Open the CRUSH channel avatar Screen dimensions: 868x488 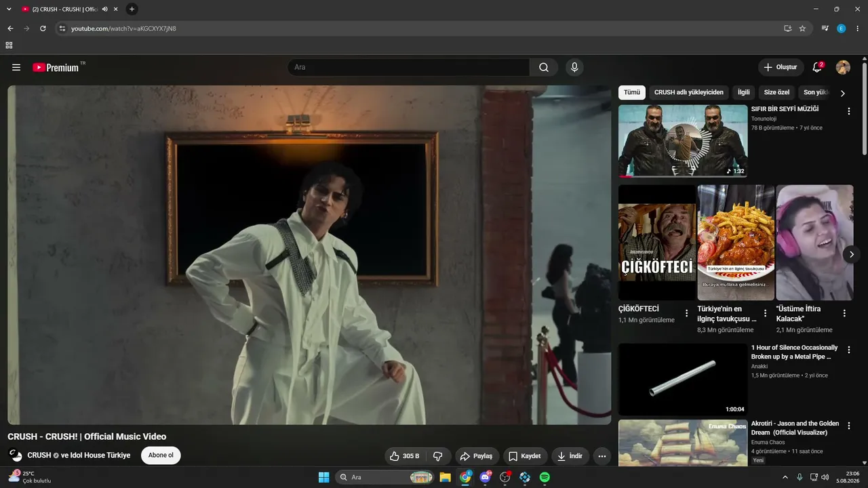(x=15, y=455)
